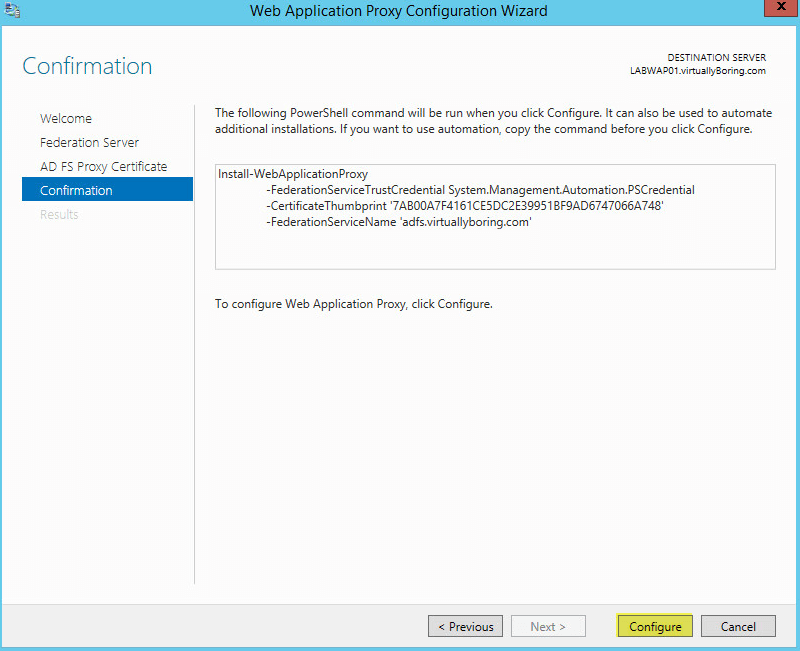The image size is (800, 651).
Task: Close the wizard window with X
Action: tap(781, 8)
